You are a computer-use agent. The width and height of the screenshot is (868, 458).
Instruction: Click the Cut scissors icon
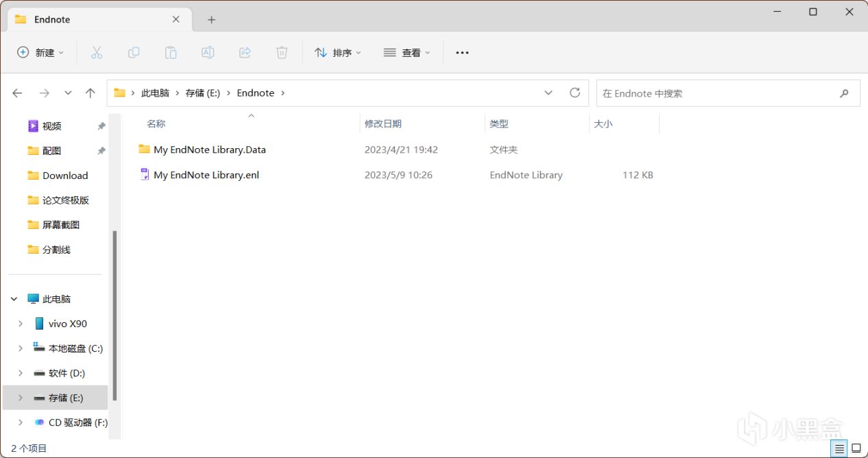tap(97, 53)
